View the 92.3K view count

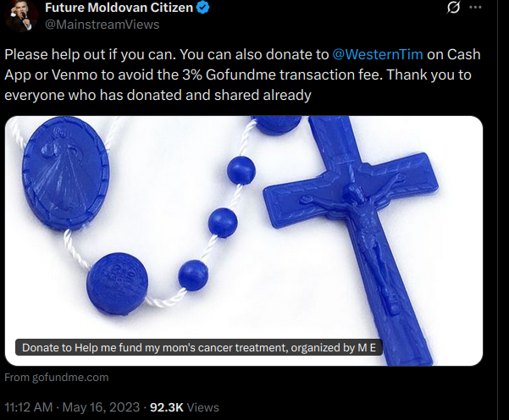click(x=167, y=407)
